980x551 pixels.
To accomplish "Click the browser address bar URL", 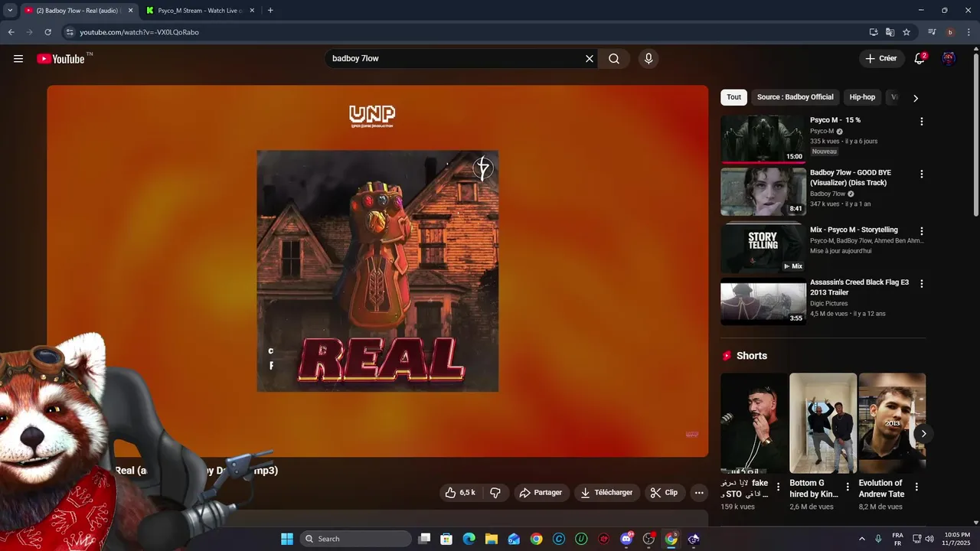I will click(139, 32).
